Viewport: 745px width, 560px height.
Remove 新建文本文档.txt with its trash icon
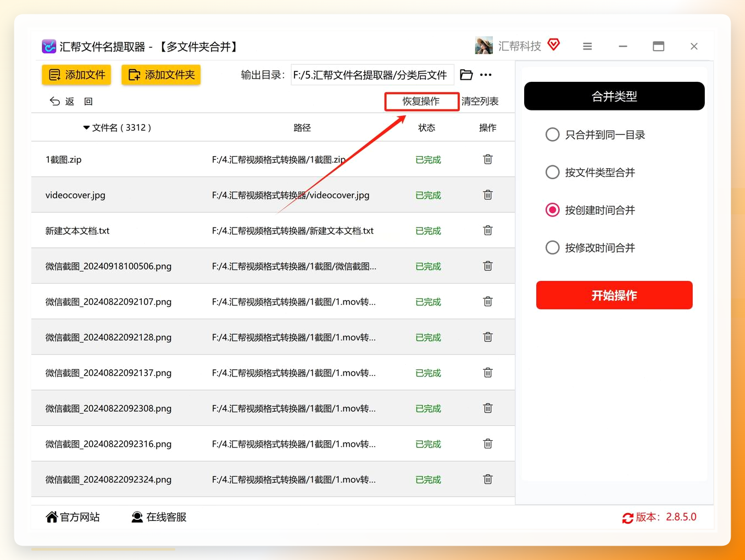[x=487, y=231]
